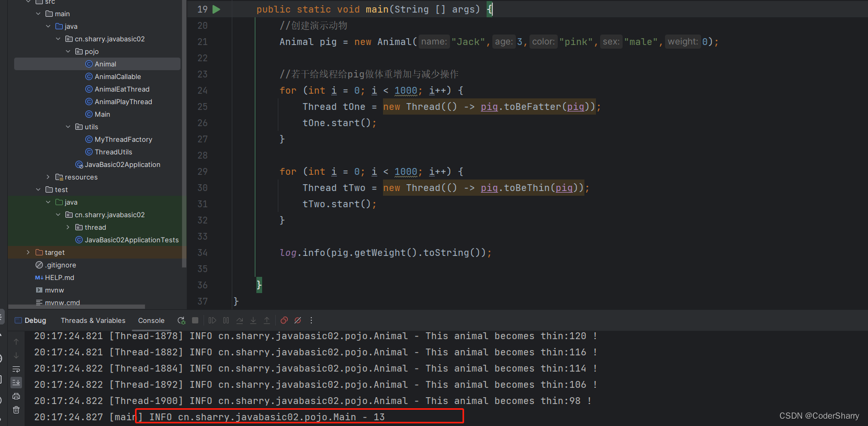Click the console Print icon
The image size is (868, 426).
[16, 396]
